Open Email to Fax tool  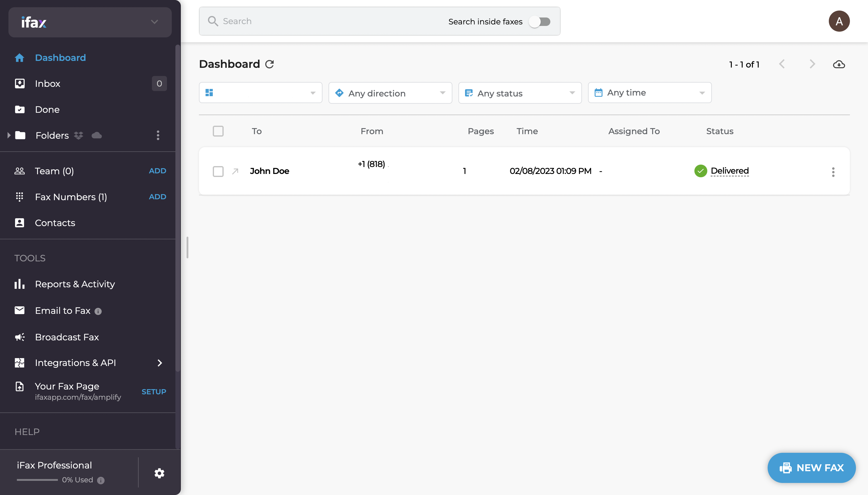pyautogui.click(x=63, y=310)
